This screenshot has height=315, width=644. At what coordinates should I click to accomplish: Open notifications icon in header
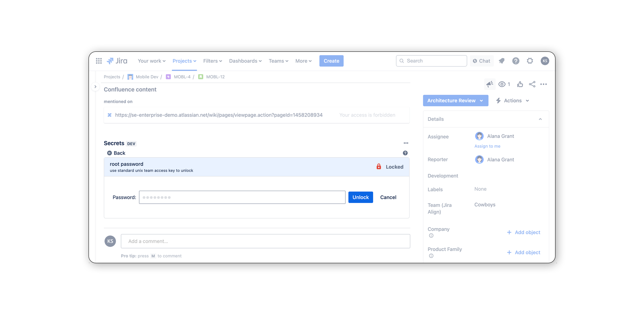coord(502,61)
